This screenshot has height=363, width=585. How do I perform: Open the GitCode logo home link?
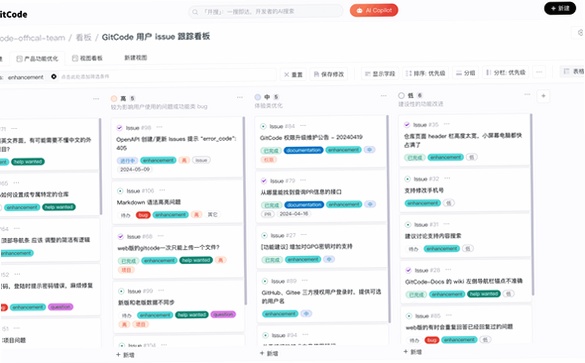(x=13, y=15)
